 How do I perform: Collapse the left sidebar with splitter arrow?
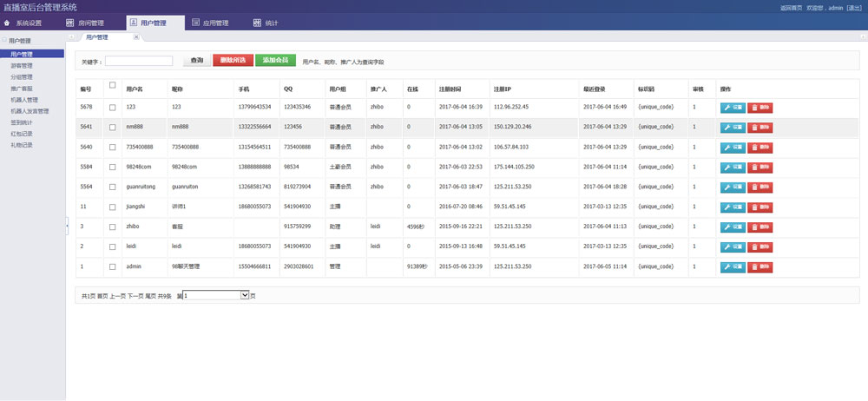[x=67, y=225]
